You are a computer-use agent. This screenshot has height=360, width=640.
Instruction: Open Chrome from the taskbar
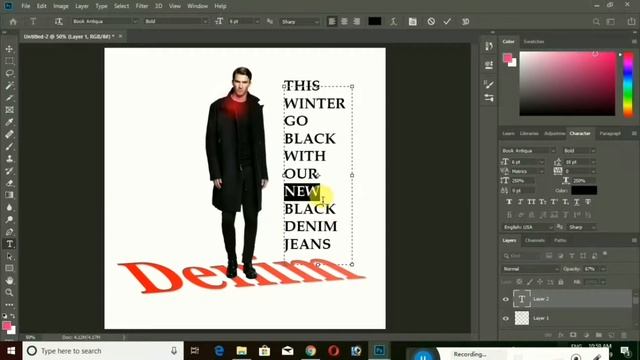pos(311,351)
